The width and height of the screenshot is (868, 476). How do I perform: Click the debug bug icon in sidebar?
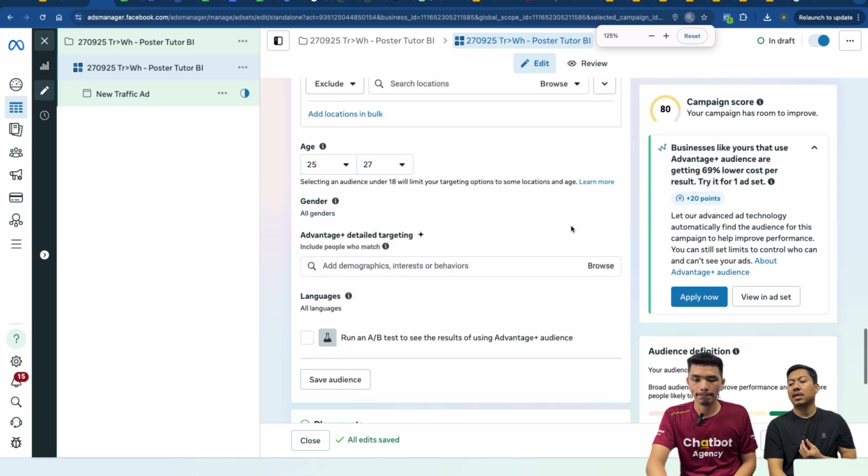tap(16, 443)
